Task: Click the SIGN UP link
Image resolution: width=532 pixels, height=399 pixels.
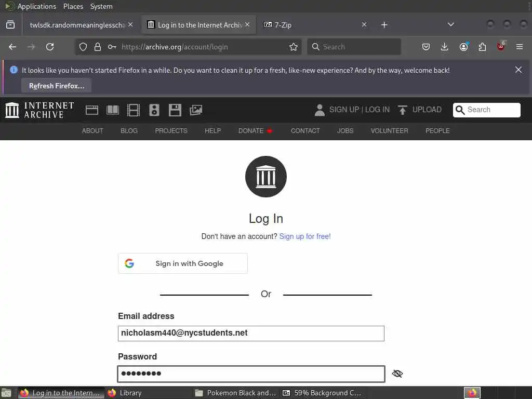Action: click(344, 110)
